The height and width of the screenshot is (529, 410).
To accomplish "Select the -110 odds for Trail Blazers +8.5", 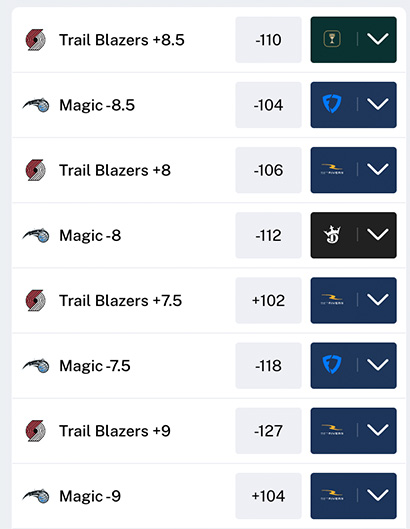I will click(x=268, y=40).
